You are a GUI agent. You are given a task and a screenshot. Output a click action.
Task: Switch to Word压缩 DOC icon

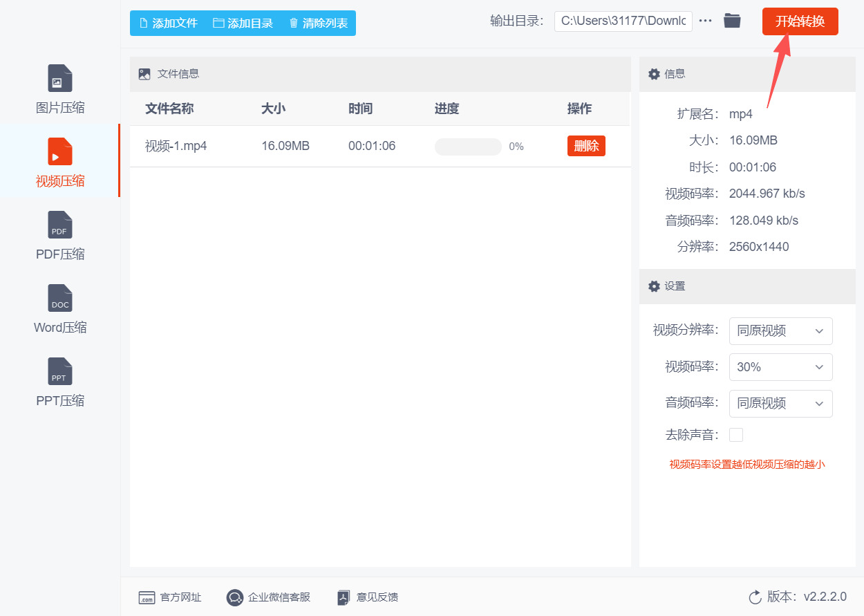click(x=60, y=298)
